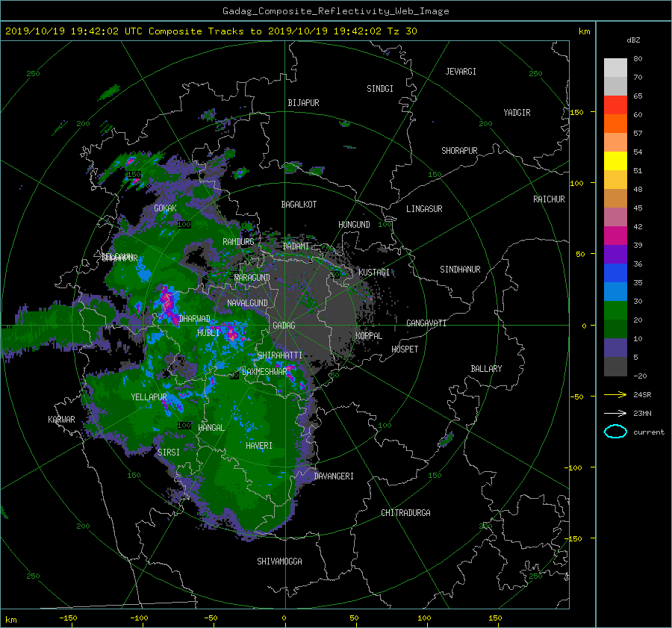The width and height of the screenshot is (672, 628).
Task: Click the SIRSI city label
Action: (x=169, y=453)
